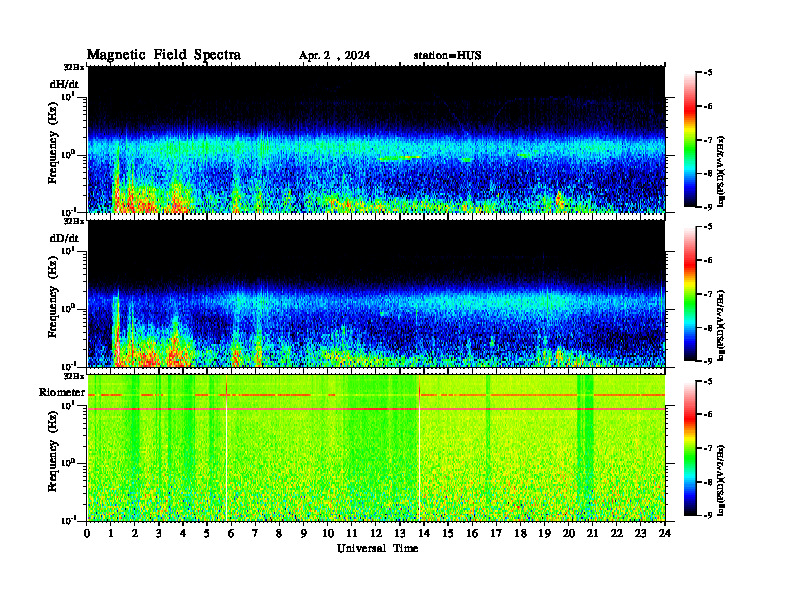Click hour tick label '15' on time axis
The image size is (792, 612).
448,533
